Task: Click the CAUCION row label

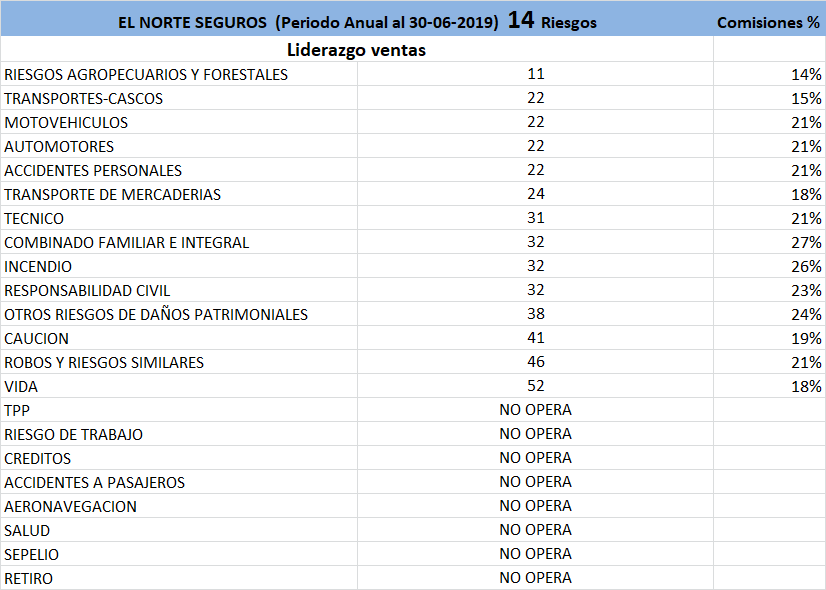Action: (36, 339)
